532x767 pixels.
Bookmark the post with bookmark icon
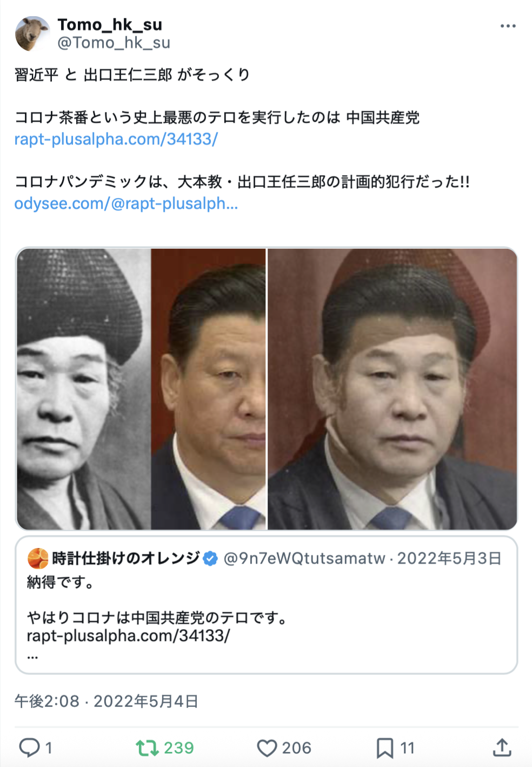tap(384, 748)
